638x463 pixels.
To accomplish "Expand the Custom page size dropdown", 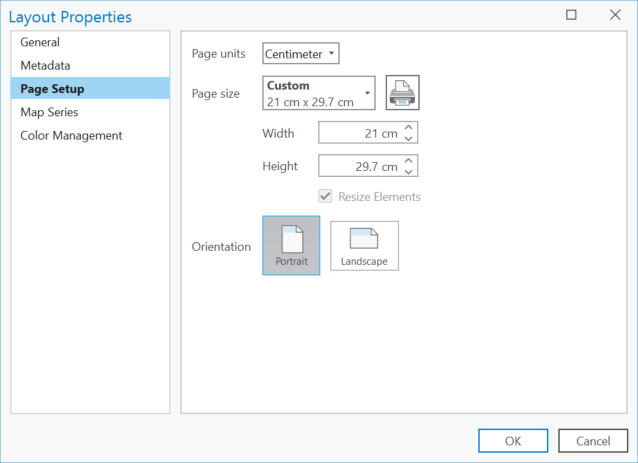I will [x=319, y=93].
